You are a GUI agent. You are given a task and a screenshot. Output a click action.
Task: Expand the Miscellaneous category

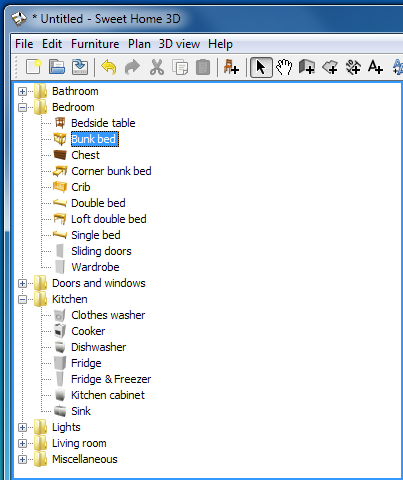22,459
